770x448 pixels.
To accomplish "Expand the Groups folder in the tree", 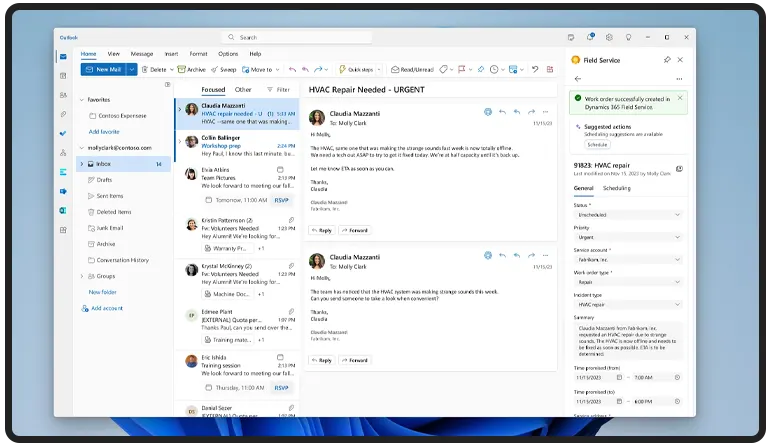I will 81,275.
